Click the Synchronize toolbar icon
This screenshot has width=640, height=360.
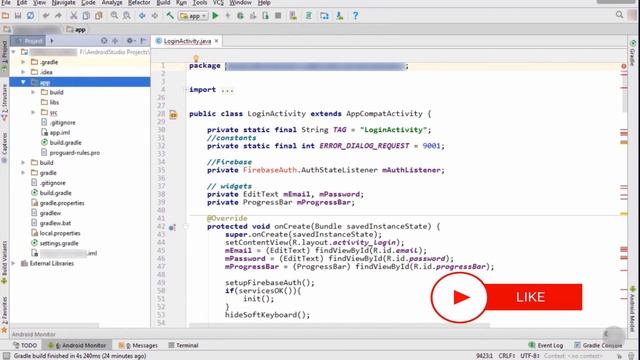[x=30, y=16]
